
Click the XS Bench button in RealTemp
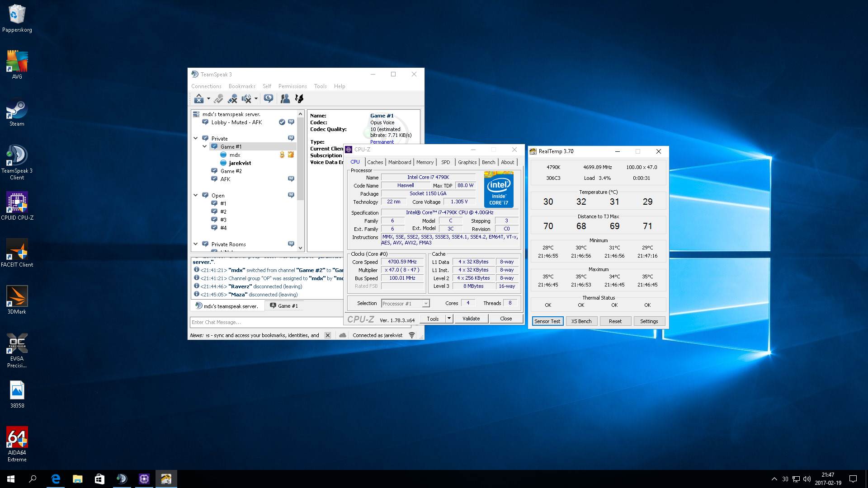click(581, 321)
